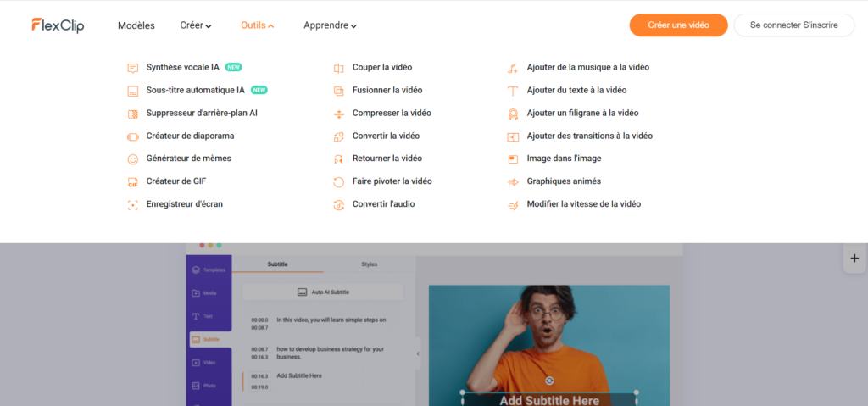Click the FlexClip logo
The image size is (868, 406).
[58, 25]
